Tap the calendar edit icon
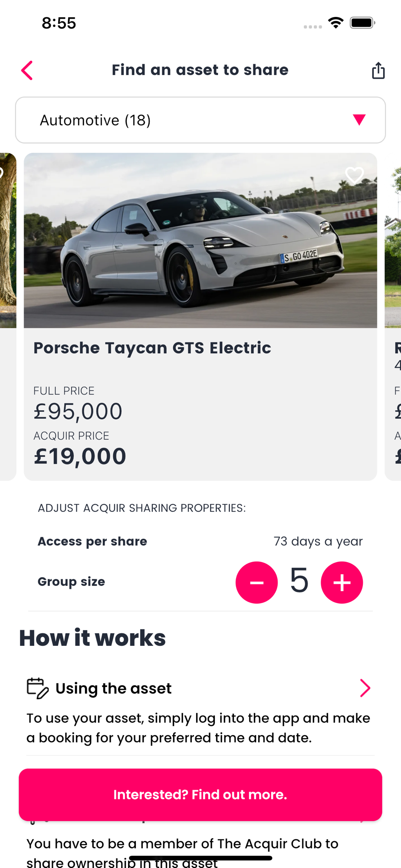This screenshot has width=401, height=868. coord(38,688)
